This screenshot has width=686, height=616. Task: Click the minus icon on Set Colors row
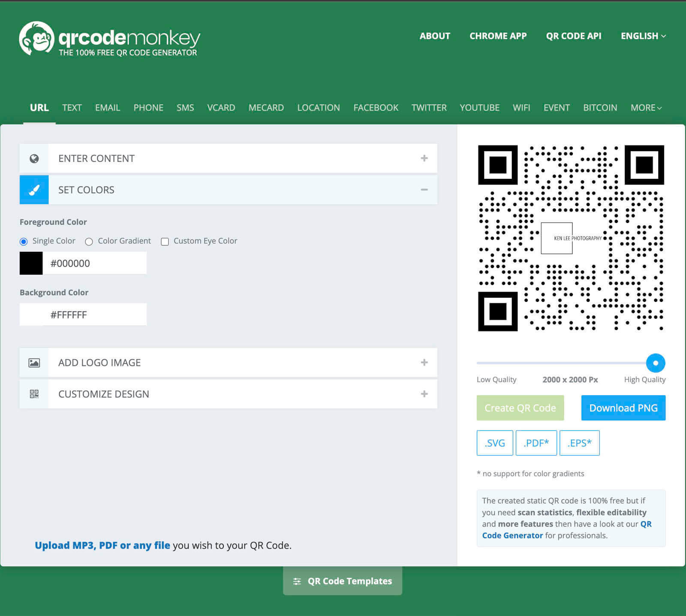pyautogui.click(x=424, y=190)
